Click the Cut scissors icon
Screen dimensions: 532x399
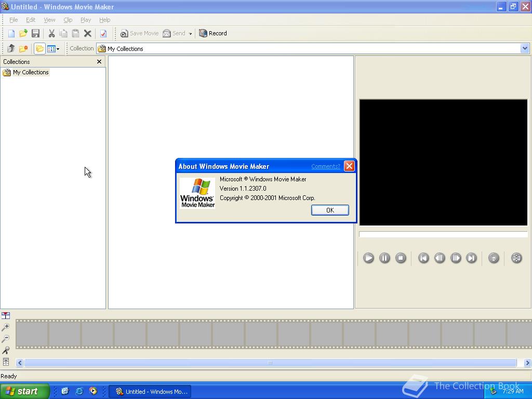51,33
